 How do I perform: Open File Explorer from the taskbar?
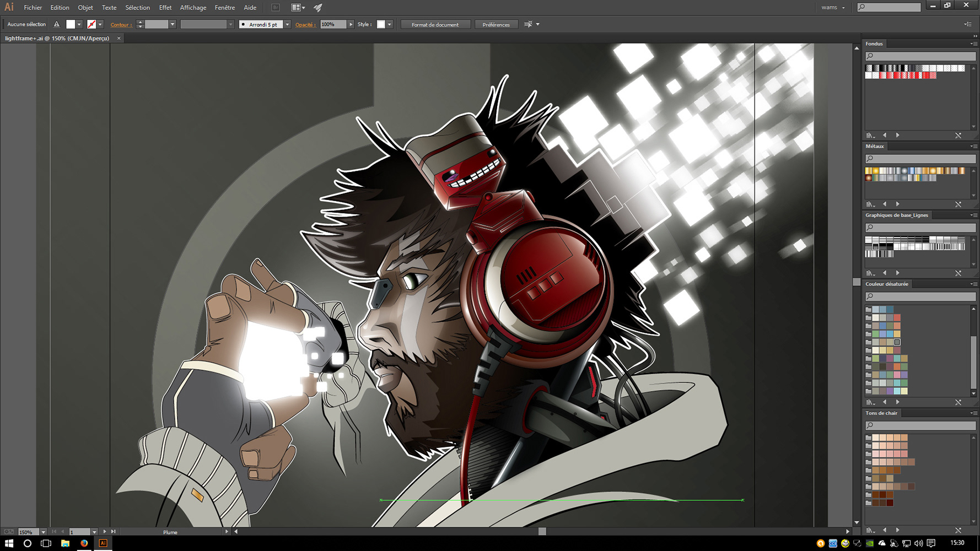coord(65,543)
